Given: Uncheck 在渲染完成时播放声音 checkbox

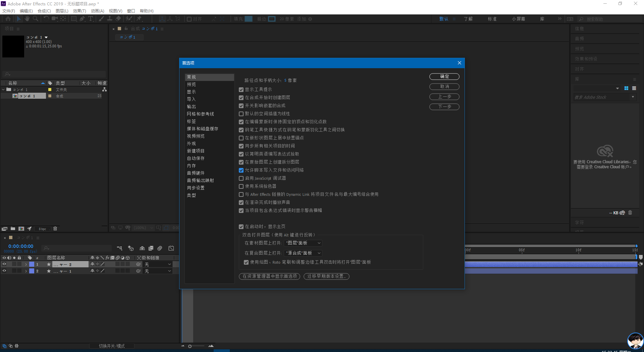Looking at the screenshot, I should [241, 203].
